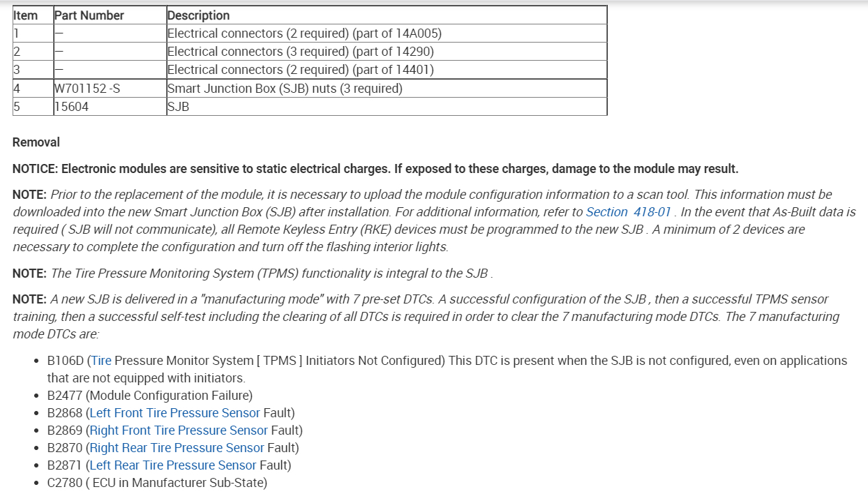The height and width of the screenshot is (494, 868).
Task: Open Right Rear Tire Pressure Sensor link
Action: pyautogui.click(x=177, y=448)
